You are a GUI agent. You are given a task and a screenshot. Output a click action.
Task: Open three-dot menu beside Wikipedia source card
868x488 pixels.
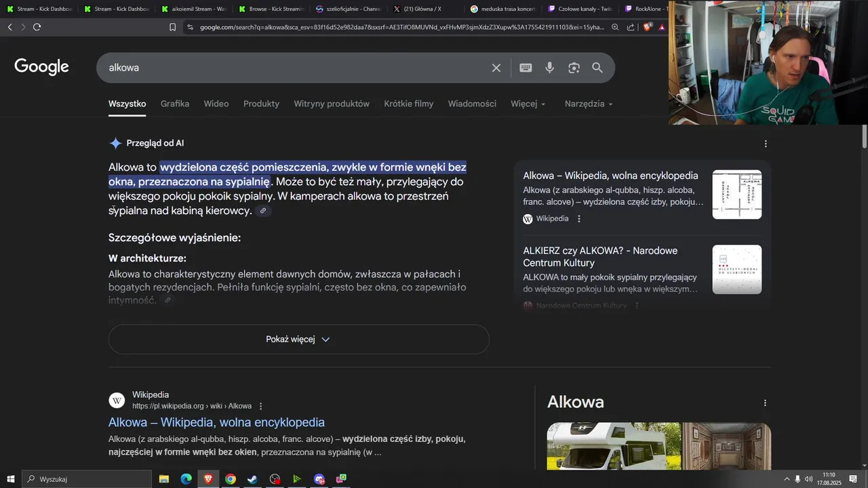pos(579,219)
